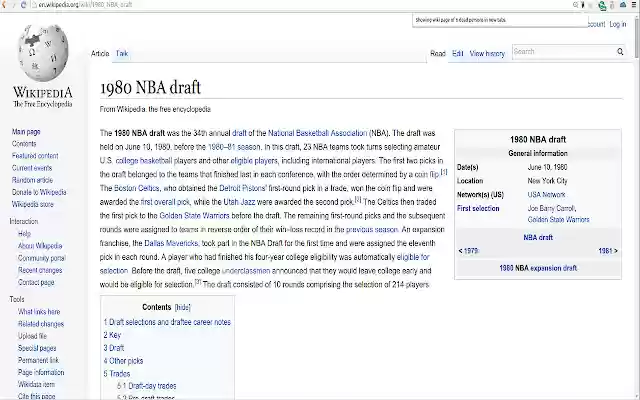
Task: Open Random article from sidebar
Action: click(x=32, y=180)
